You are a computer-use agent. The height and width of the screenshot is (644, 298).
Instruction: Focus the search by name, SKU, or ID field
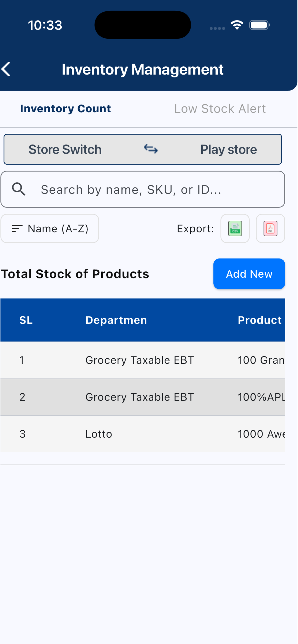(x=143, y=189)
